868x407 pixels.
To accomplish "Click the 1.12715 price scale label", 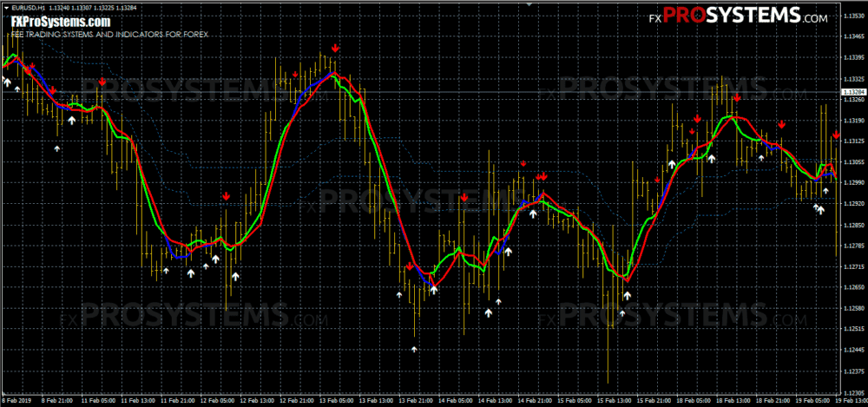I will tap(852, 267).
